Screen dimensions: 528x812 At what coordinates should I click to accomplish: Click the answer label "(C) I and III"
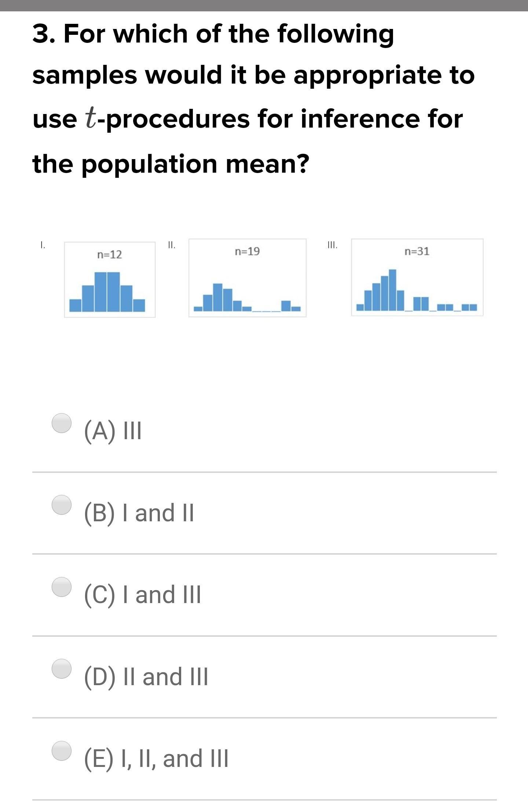click(x=143, y=595)
